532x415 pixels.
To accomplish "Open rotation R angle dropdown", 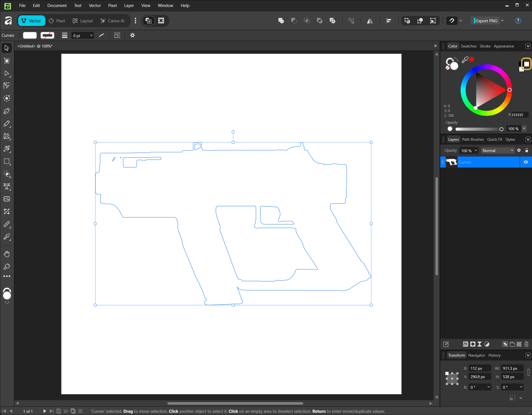I will tap(488, 387).
